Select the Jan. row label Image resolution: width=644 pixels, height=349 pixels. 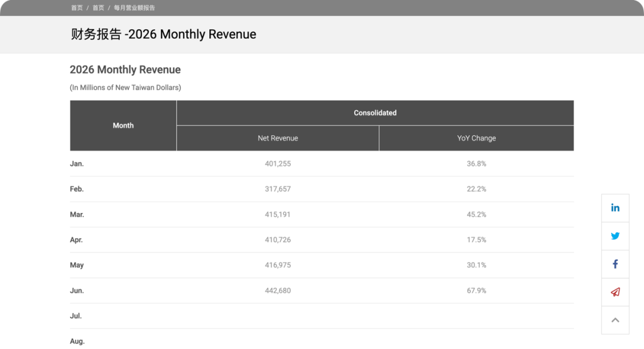tap(77, 164)
